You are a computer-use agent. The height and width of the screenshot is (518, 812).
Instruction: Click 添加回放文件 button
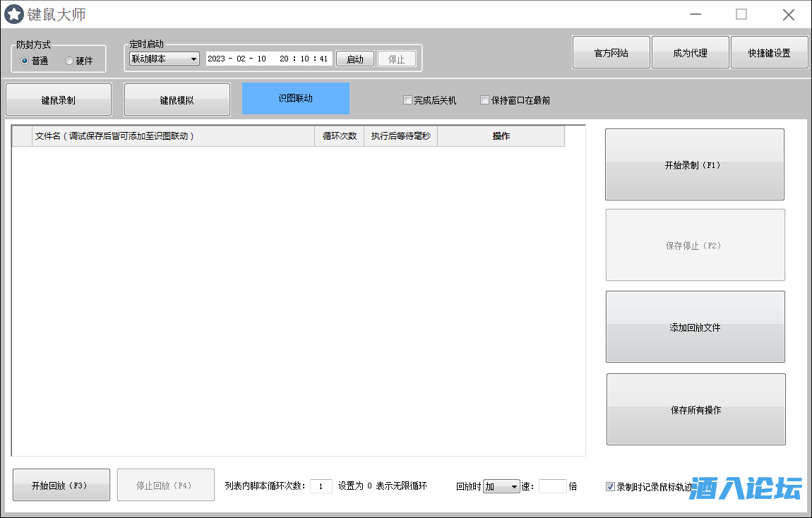click(695, 327)
